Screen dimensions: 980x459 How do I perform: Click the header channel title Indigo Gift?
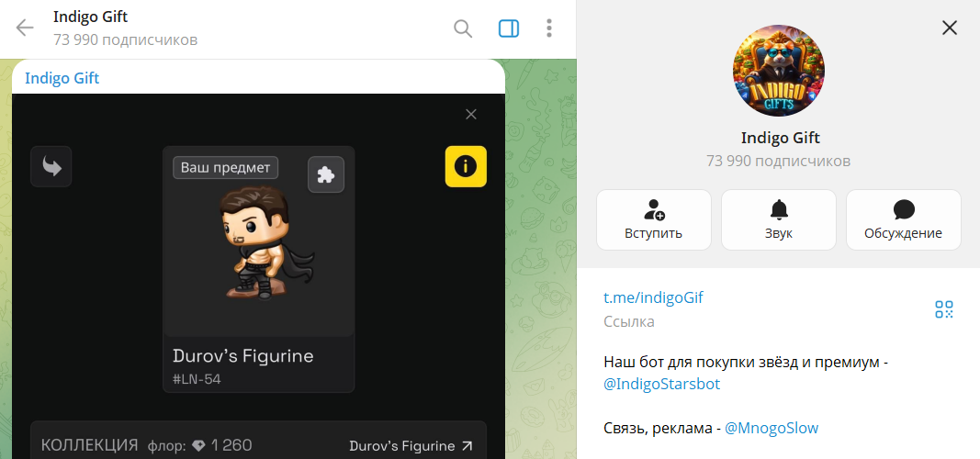(x=91, y=17)
